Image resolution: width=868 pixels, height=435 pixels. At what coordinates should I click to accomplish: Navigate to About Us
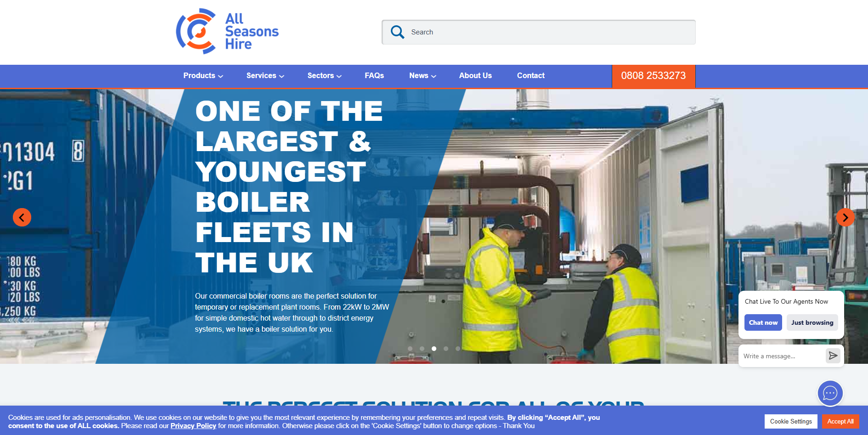tap(475, 76)
